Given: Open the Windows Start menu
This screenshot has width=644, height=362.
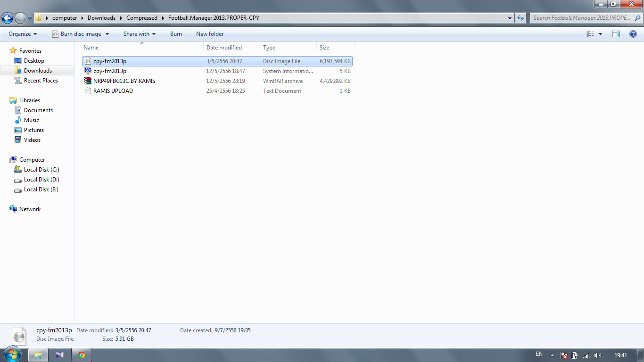Looking at the screenshot, I should coord(12,354).
